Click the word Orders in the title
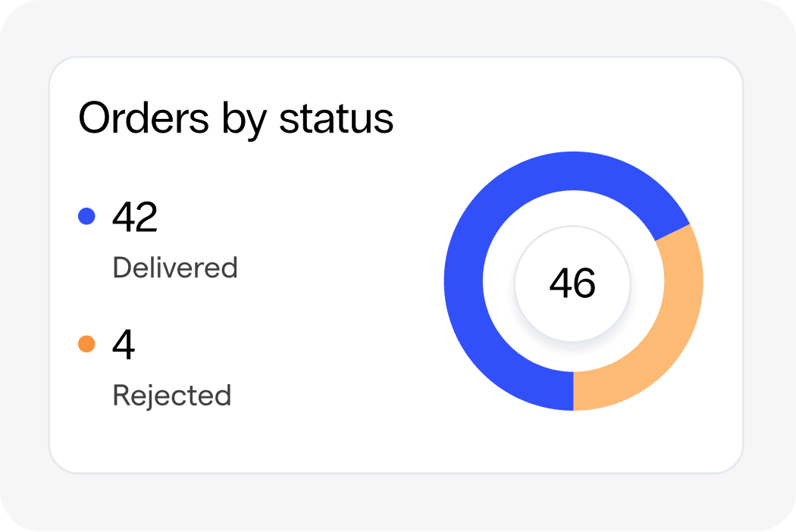796x532 pixels. [143, 117]
